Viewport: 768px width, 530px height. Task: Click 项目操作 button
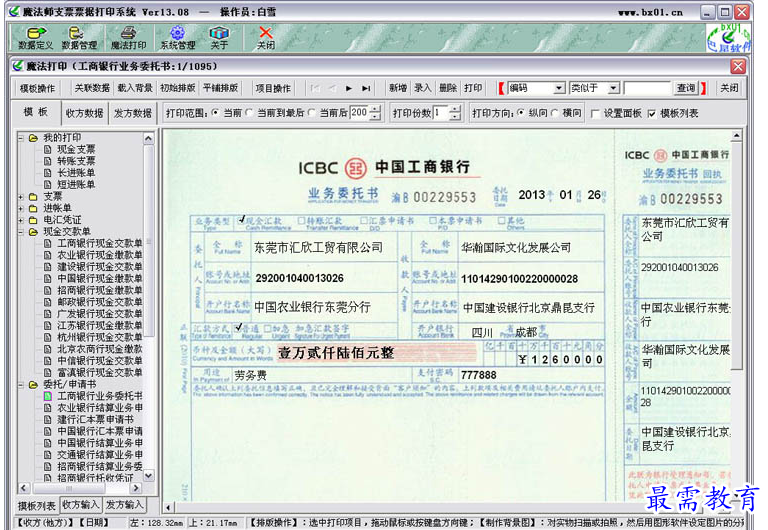coord(273,88)
